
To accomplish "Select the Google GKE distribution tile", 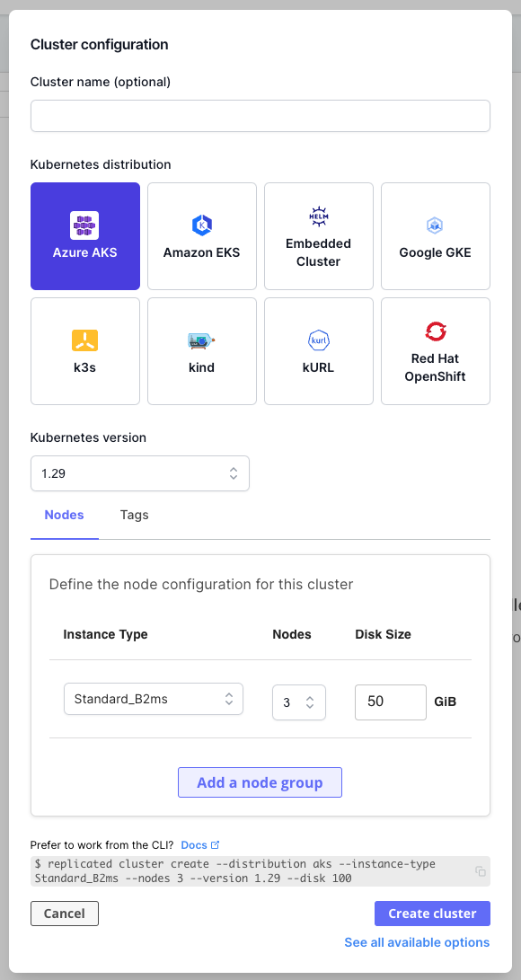I will [435, 235].
